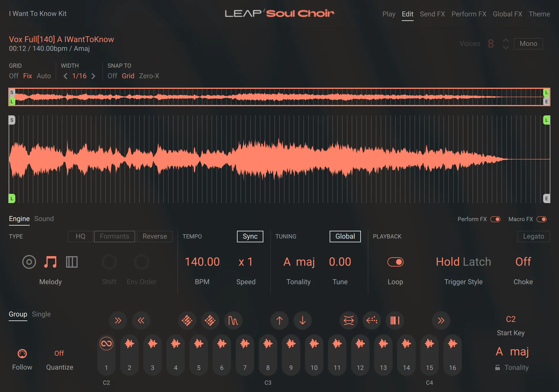Turn off the Loop switch under Playback

pos(395,262)
